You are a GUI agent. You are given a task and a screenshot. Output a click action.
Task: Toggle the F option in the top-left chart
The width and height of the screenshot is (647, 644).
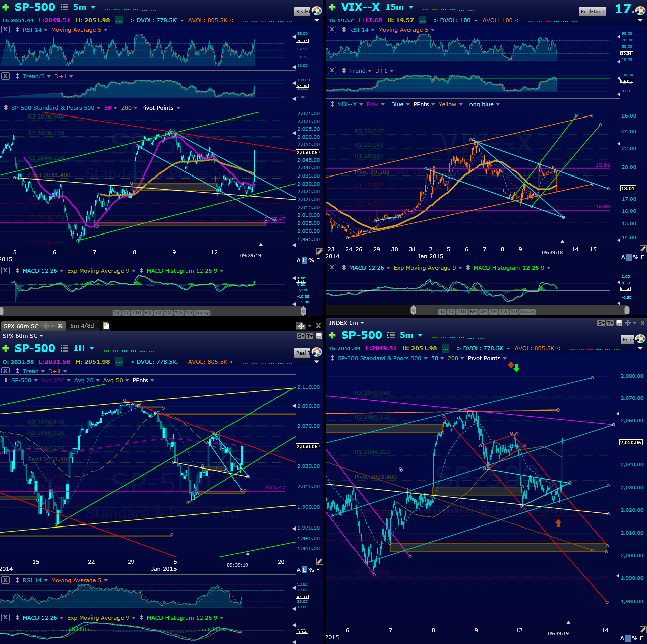(318, 260)
